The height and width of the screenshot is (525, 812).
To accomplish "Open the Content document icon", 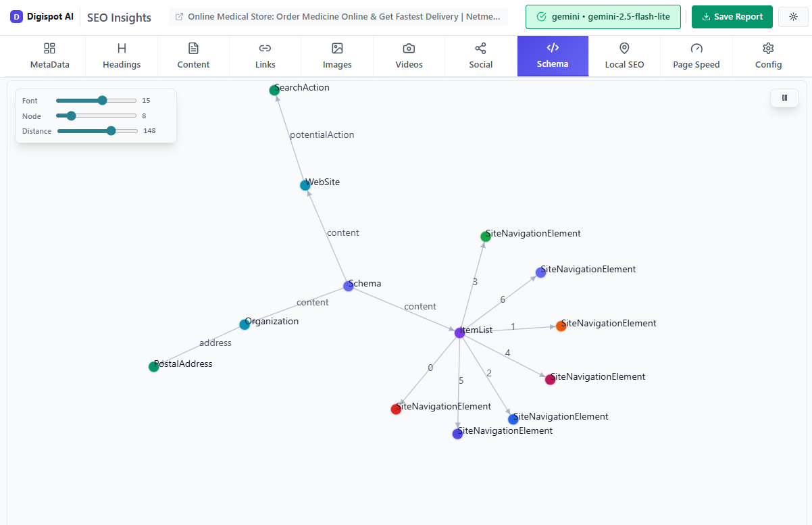I will click(193, 49).
